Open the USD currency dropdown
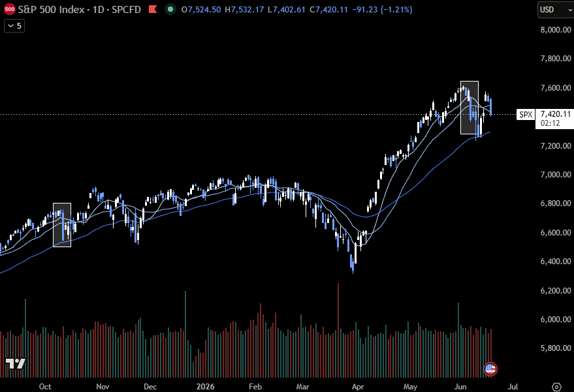Screen dimensions: 574x392 [556, 10]
